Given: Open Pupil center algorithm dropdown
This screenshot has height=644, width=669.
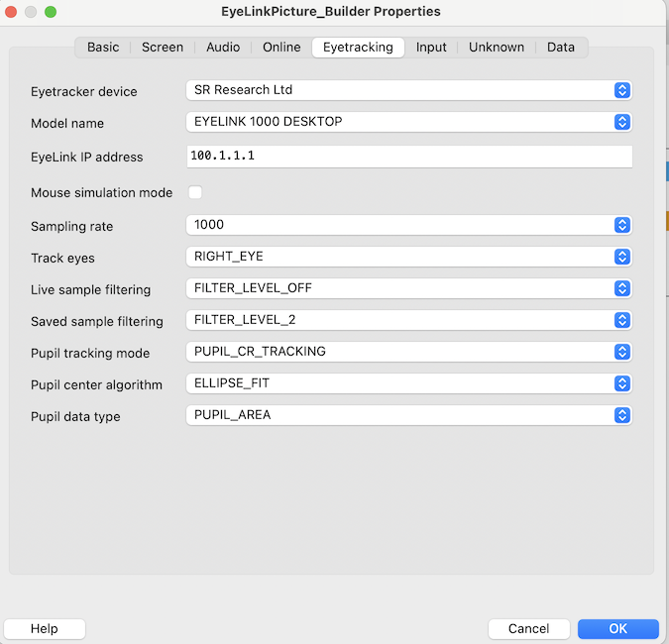Looking at the screenshot, I should coord(408,383).
